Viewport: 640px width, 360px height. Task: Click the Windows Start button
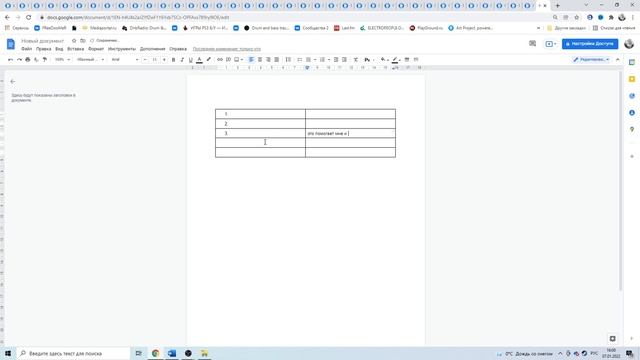8,353
